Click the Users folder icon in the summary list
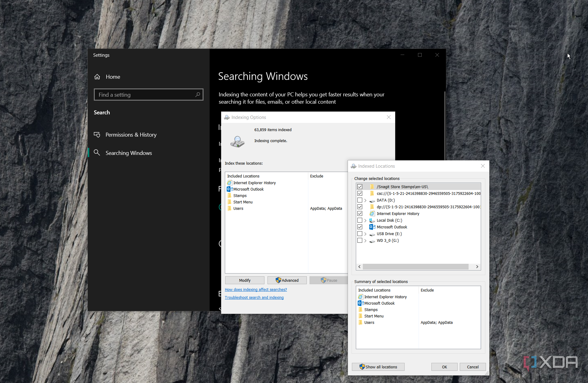This screenshot has width=588, height=383. [360, 322]
